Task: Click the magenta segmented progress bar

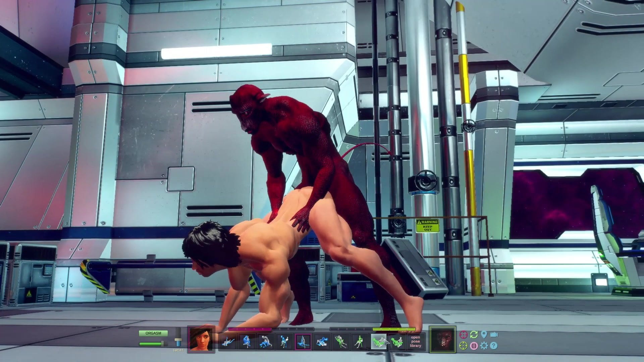Action: coord(250,329)
